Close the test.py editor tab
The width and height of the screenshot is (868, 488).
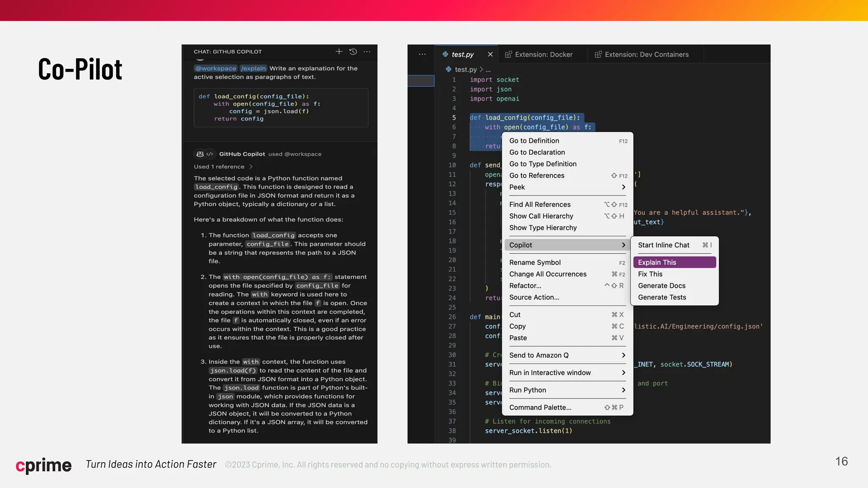point(490,54)
